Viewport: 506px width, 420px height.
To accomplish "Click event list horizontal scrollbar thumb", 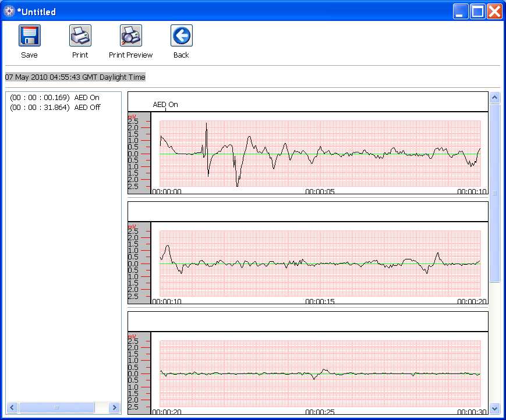I will 56,407.
